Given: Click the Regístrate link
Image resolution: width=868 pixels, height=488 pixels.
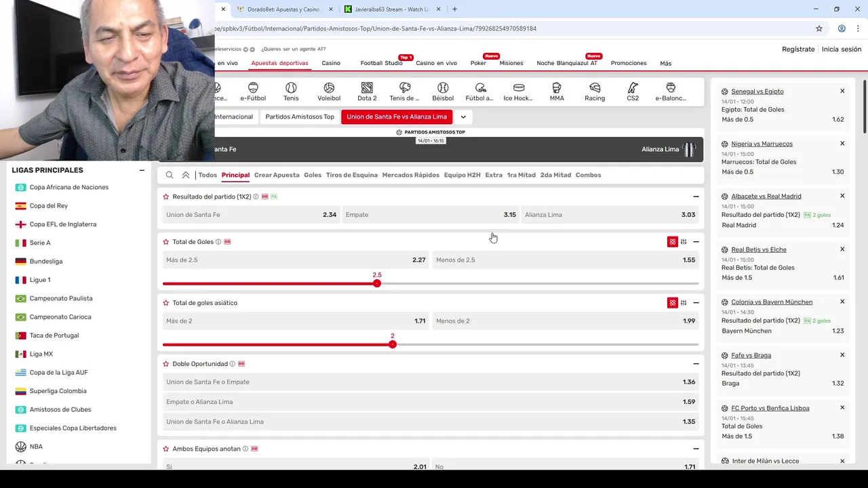Looking at the screenshot, I should [x=798, y=49].
